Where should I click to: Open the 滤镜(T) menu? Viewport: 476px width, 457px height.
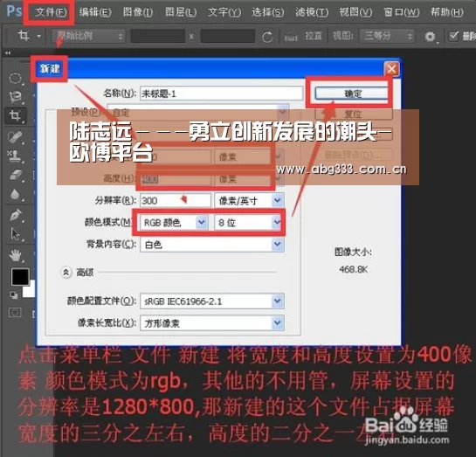pyautogui.click(x=312, y=12)
